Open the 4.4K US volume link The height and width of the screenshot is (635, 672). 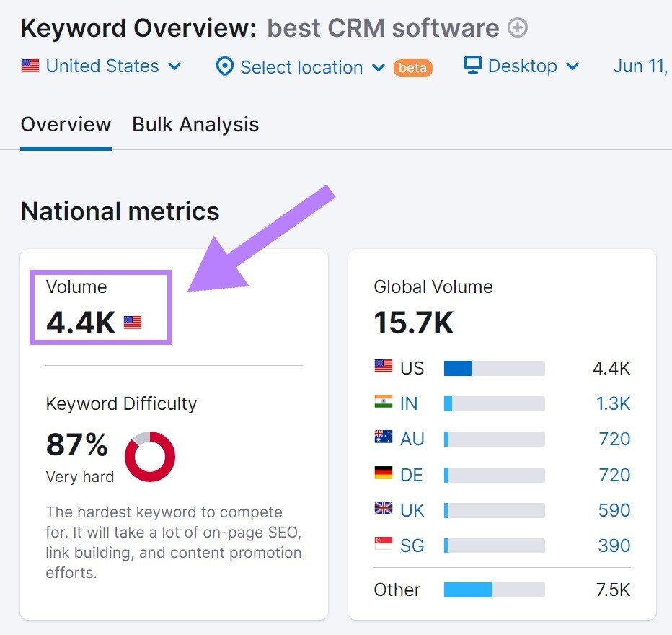pos(611,368)
